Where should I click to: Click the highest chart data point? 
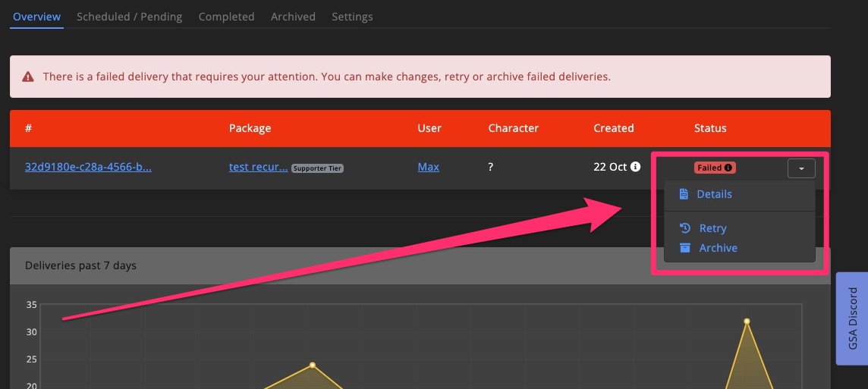(747, 322)
